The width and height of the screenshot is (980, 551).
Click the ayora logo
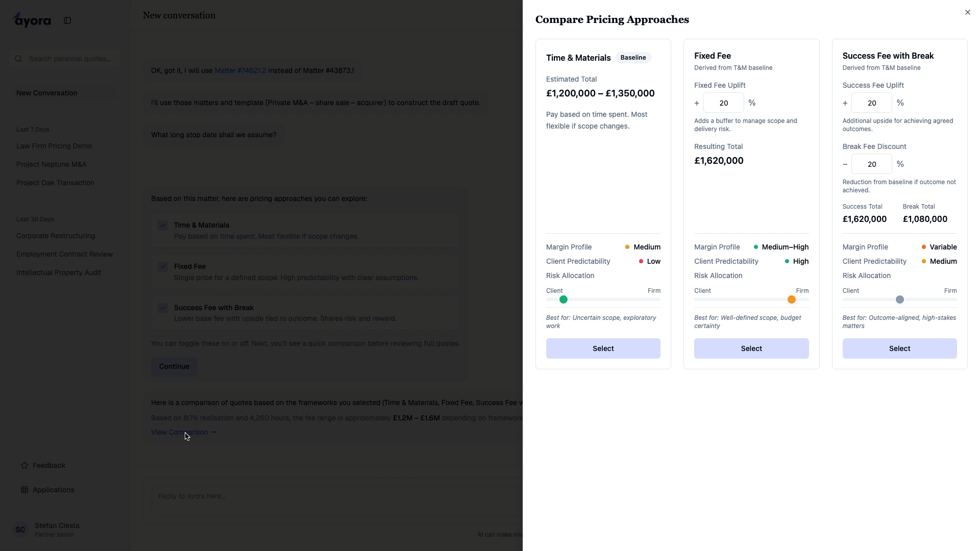point(32,20)
